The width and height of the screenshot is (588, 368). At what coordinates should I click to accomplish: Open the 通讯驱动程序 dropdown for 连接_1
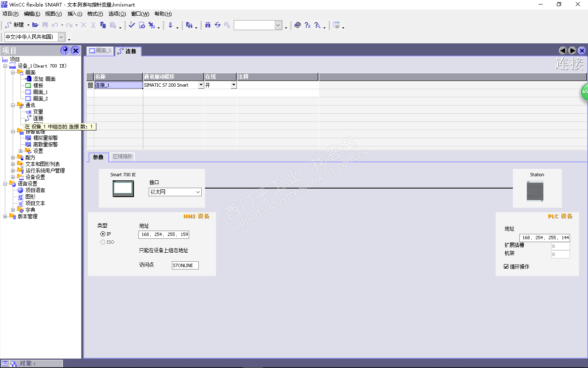pos(201,85)
